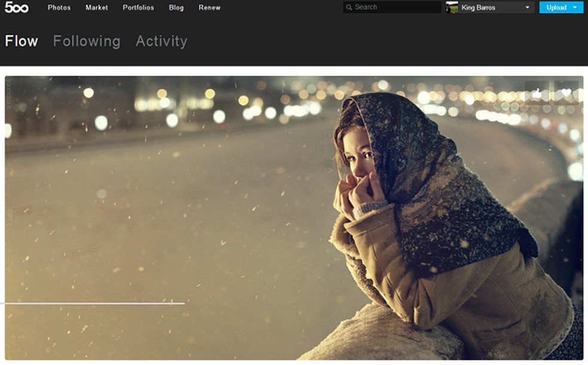Open the snowy woman photo

click(x=294, y=218)
